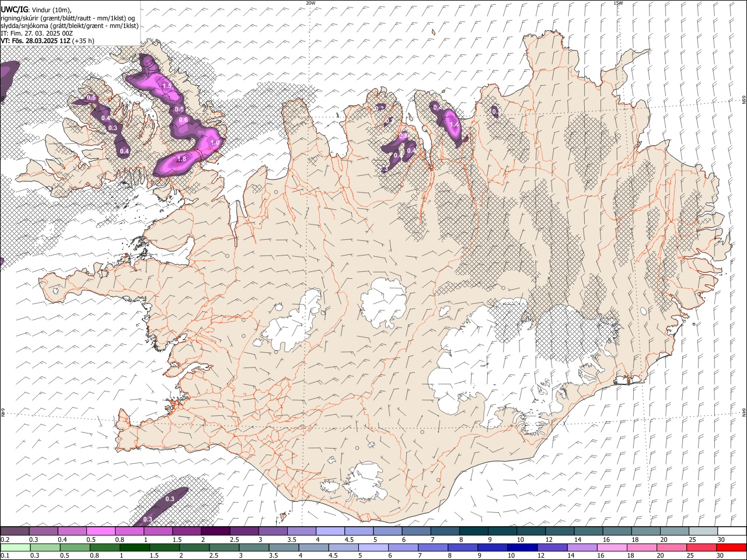Click the '30' label in the top legend row
Screen dimensions: 747x560
coord(721,540)
